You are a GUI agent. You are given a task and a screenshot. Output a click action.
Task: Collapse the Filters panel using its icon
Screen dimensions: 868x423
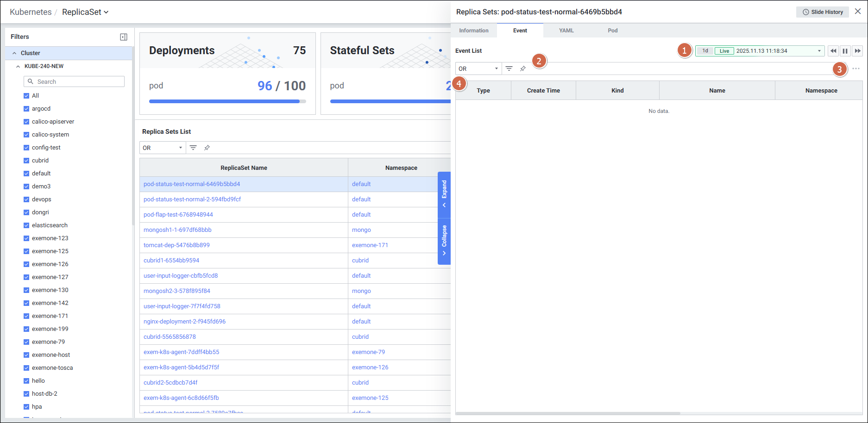[124, 37]
